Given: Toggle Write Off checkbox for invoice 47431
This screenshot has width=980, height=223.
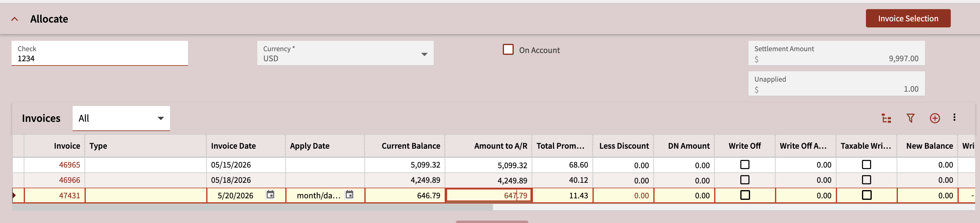Looking at the screenshot, I should click(745, 195).
